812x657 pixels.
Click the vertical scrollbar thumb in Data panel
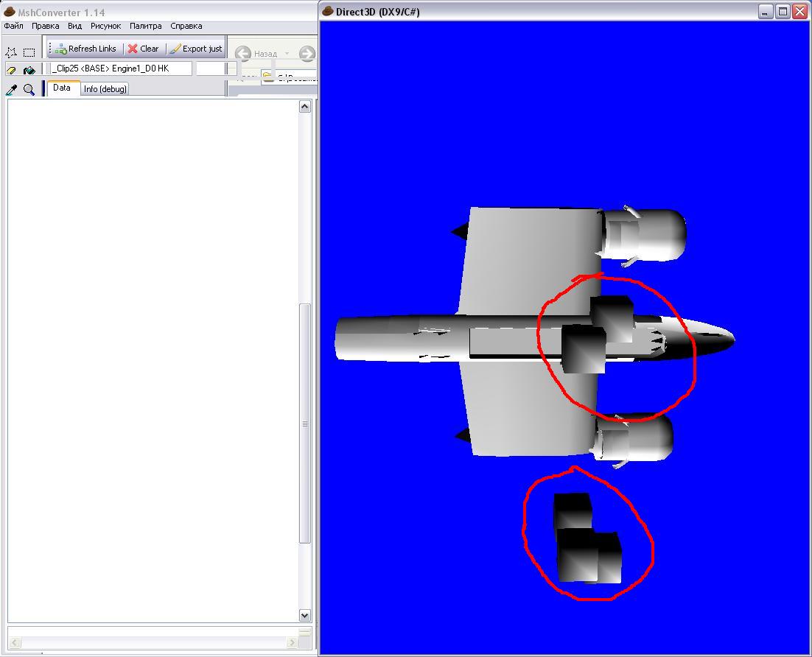pyautogui.click(x=304, y=424)
